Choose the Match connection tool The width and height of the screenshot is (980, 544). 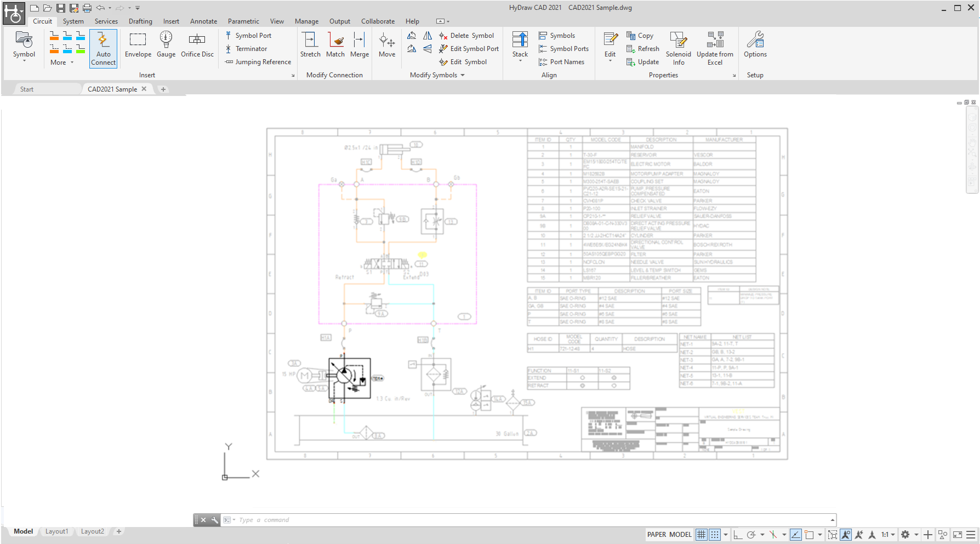pos(335,44)
